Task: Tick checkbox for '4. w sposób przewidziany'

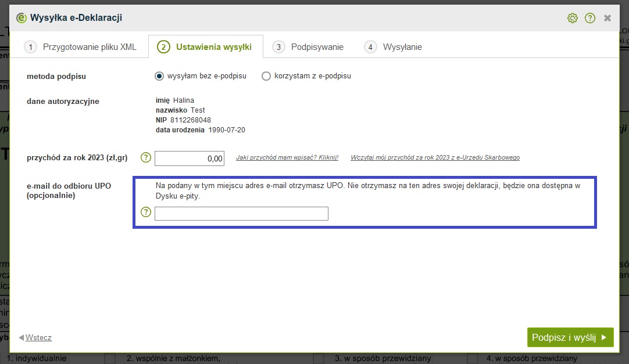Action: click(x=473, y=359)
